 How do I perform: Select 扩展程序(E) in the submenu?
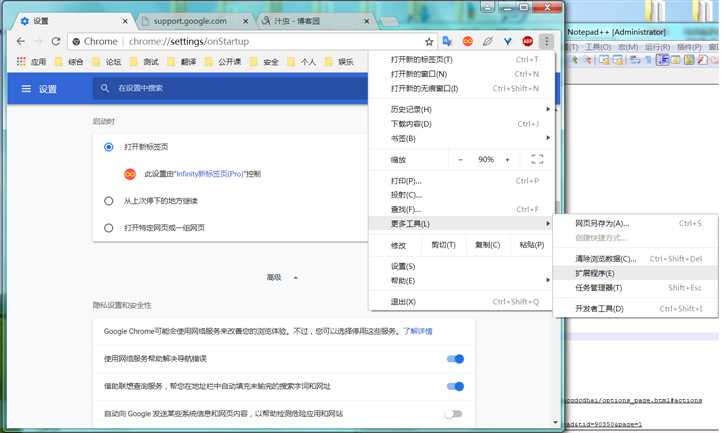(x=635, y=273)
